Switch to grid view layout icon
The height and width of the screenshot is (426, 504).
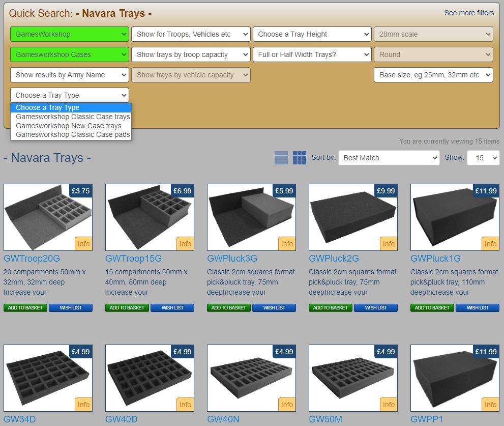point(300,158)
